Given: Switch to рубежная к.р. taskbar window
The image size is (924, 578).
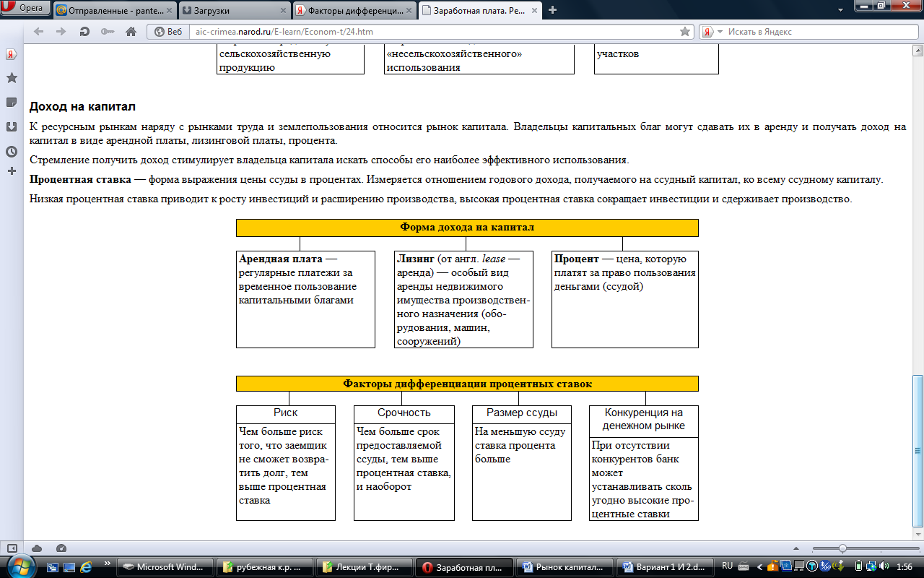Looking at the screenshot, I should tap(266, 567).
